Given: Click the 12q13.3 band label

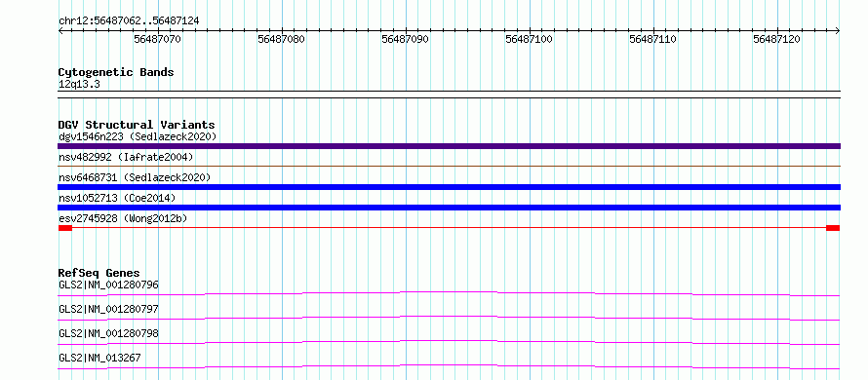Looking at the screenshot, I should 79,85.
